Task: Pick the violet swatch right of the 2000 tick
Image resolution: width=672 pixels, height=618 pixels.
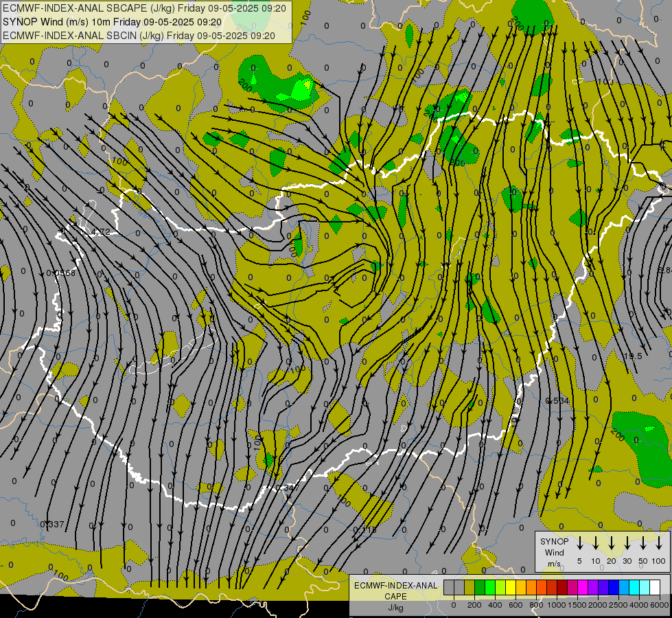Action: click(x=603, y=588)
